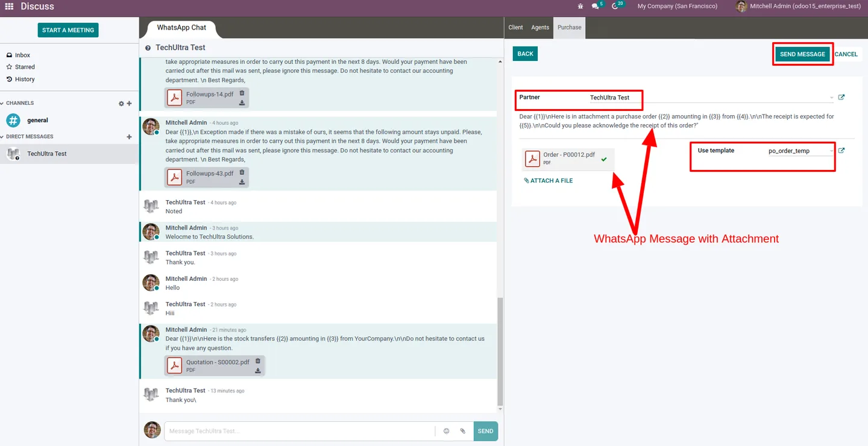
Task: Open the apps grid menu icon
Action: [x=9, y=6]
